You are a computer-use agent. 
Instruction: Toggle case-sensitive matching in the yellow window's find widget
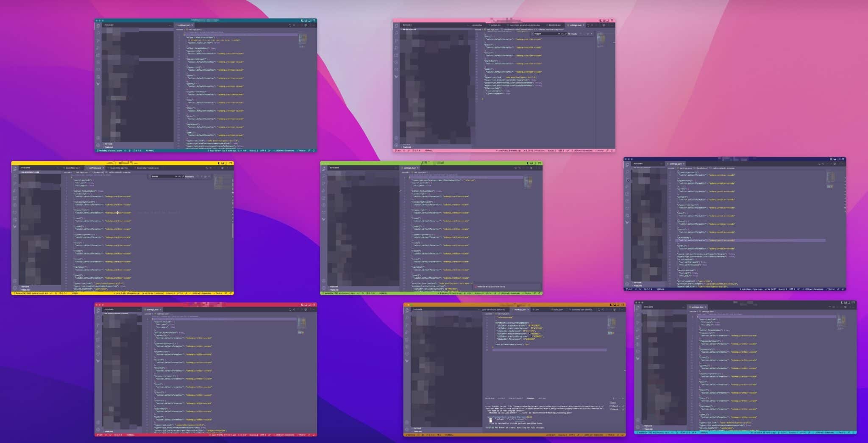(177, 177)
